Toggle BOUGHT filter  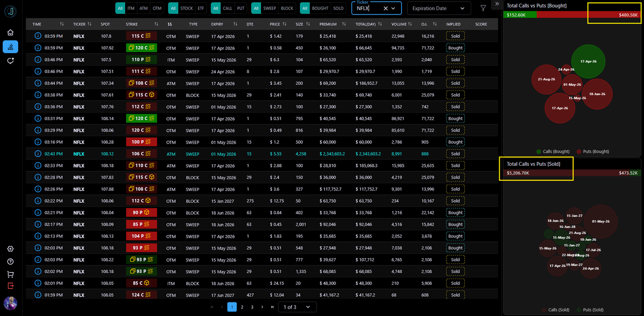[x=320, y=9]
